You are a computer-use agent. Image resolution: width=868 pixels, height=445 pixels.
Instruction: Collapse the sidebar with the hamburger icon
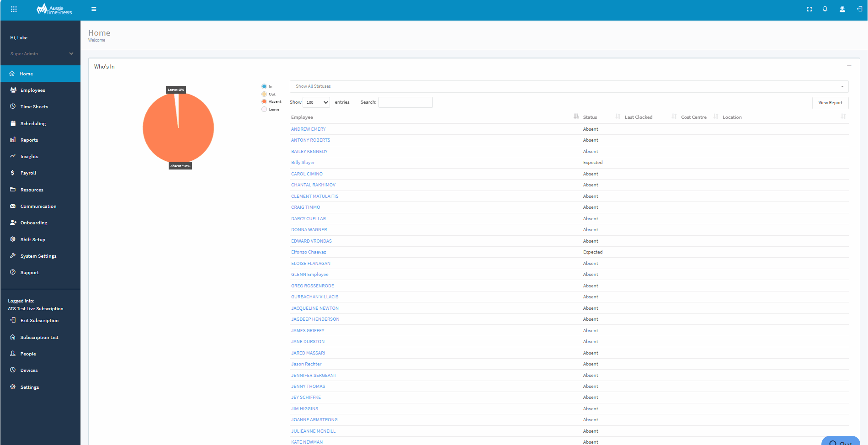(x=94, y=9)
